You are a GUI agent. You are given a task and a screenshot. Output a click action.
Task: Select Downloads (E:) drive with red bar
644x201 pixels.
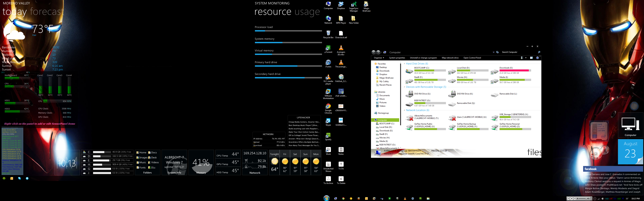(x=511, y=70)
